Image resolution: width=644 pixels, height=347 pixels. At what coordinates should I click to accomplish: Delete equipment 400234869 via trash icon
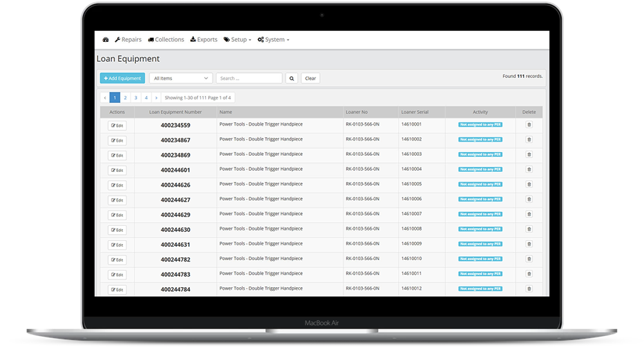pos(529,155)
